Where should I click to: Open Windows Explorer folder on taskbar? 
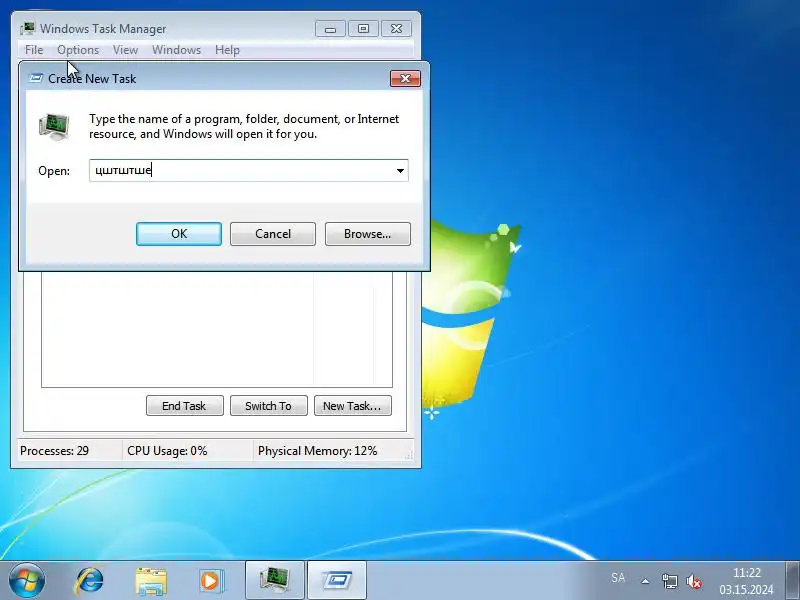(151, 581)
